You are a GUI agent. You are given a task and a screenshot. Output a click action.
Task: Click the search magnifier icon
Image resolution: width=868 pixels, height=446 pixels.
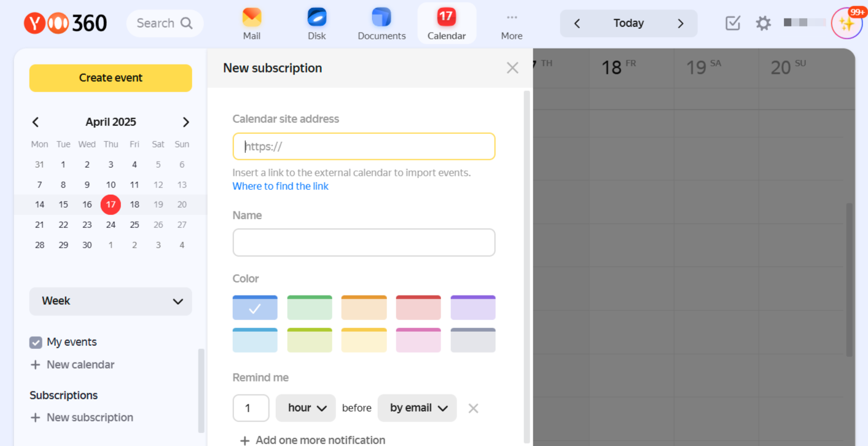(187, 23)
